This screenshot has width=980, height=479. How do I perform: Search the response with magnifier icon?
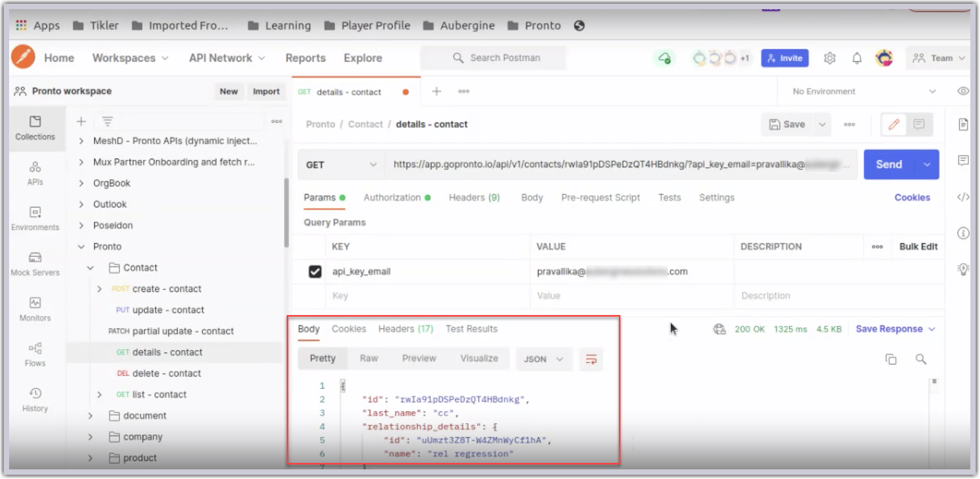[x=921, y=359]
